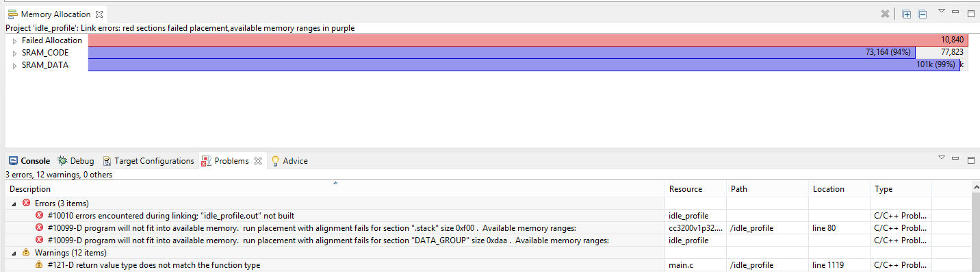Open the Target Configurations tab
The image size is (980, 272).
point(149,161)
